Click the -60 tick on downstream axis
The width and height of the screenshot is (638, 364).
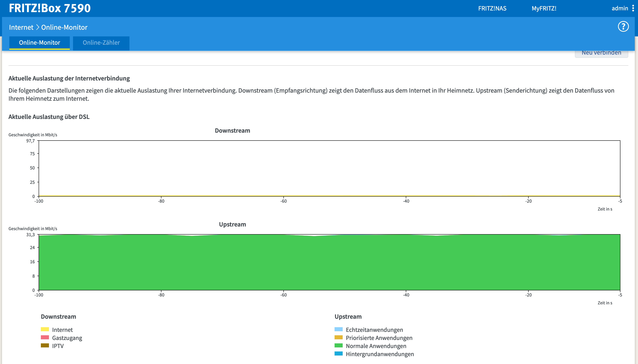click(284, 201)
